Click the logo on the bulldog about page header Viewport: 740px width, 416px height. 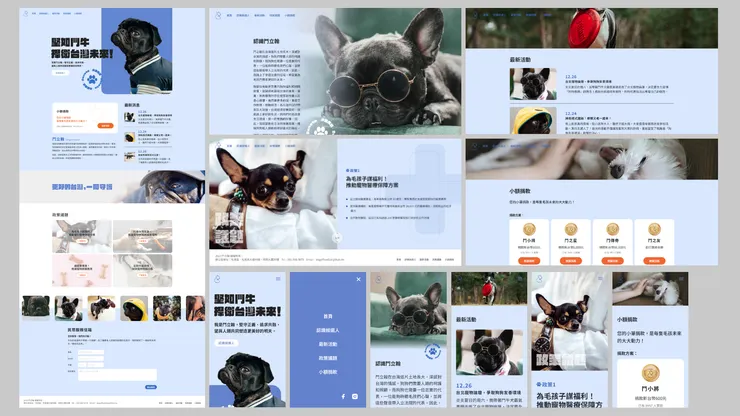[x=218, y=16]
